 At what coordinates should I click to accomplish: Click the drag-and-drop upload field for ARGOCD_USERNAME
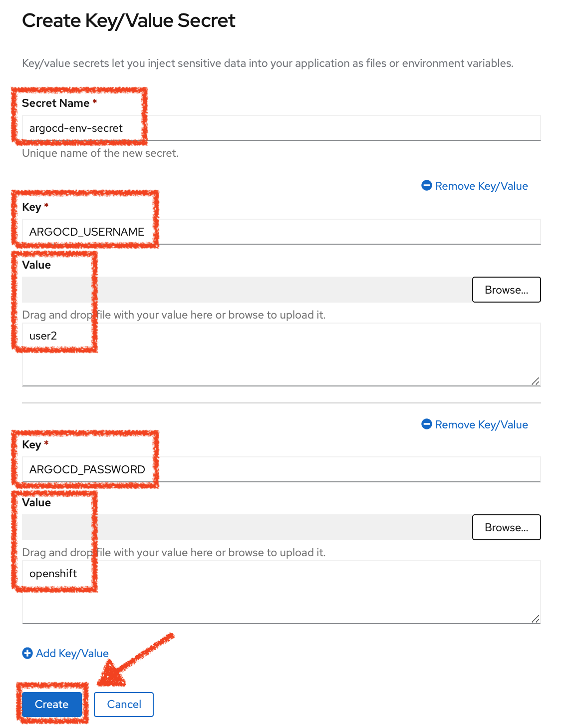point(245,289)
